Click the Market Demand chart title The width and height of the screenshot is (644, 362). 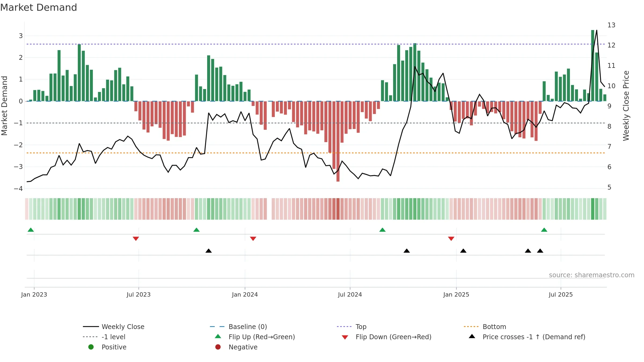pyautogui.click(x=39, y=8)
